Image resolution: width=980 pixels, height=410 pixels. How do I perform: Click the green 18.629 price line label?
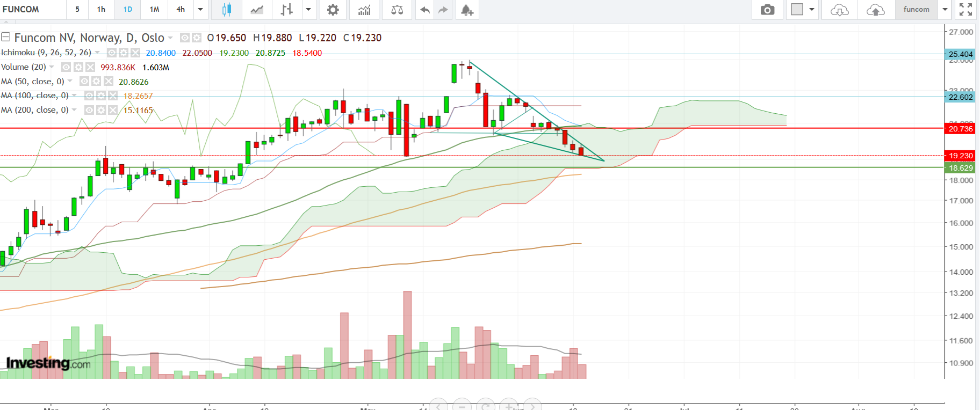coord(961,168)
